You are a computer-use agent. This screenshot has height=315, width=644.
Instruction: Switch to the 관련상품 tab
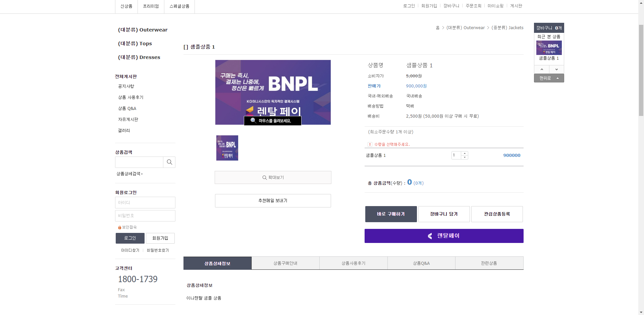coord(489,263)
